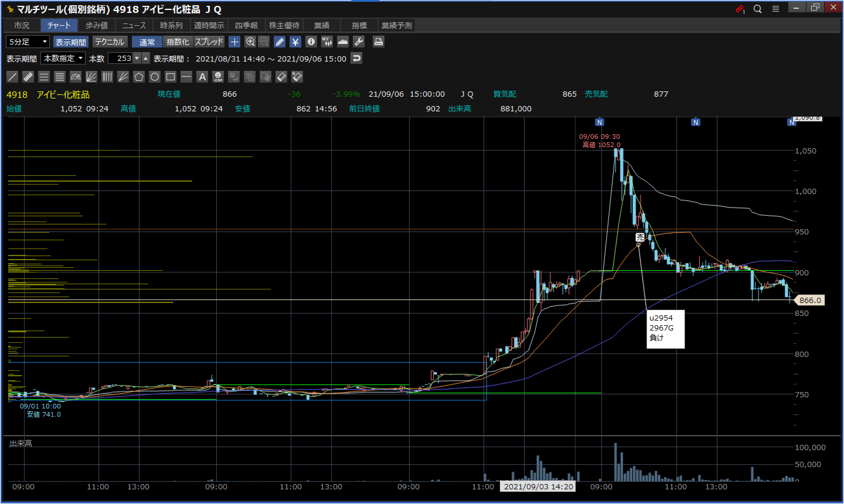Click the eraser tool icon
Screen dimensions: 844x504
tap(281, 77)
